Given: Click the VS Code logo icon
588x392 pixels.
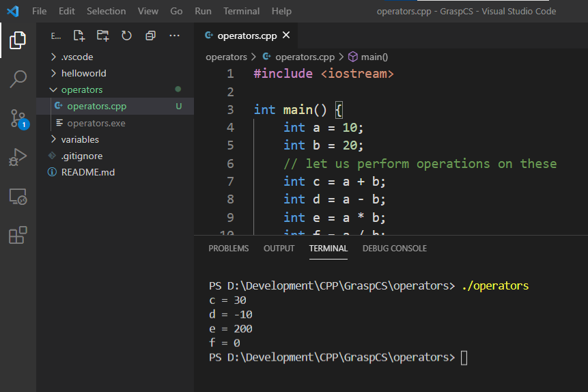Looking at the screenshot, I should (13, 11).
